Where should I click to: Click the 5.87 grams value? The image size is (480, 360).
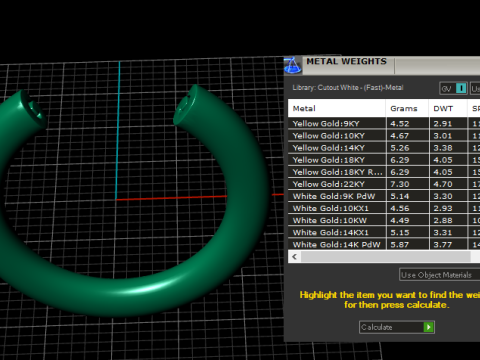click(400, 245)
